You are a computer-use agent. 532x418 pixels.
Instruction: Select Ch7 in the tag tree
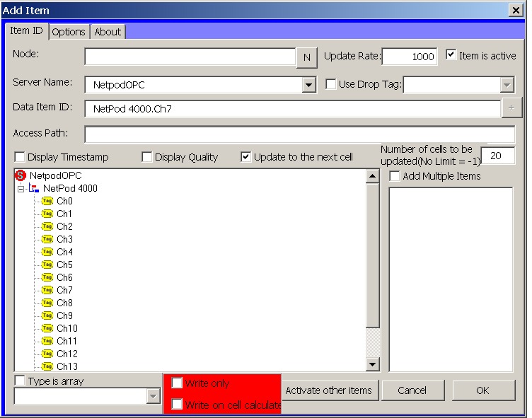click(64, 290)
